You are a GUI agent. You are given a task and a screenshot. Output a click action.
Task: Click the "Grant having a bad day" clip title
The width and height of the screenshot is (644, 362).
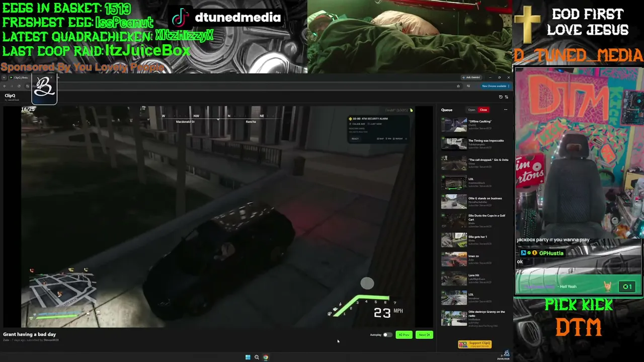[29, 334]
